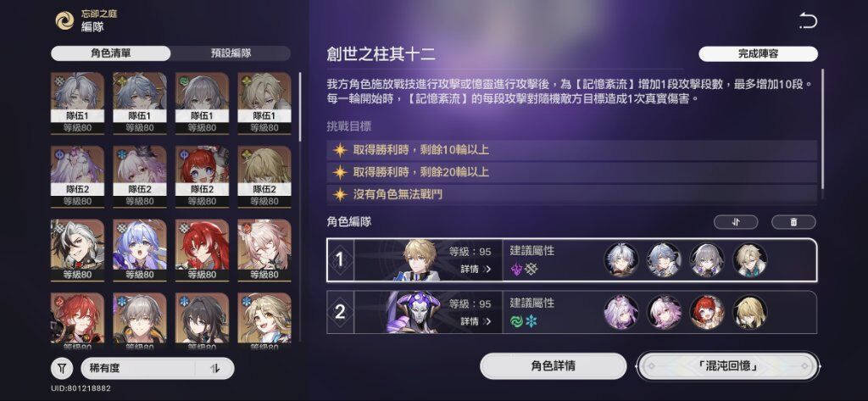Click red-haired character portrait in team 2 row

tap(707, 312)
